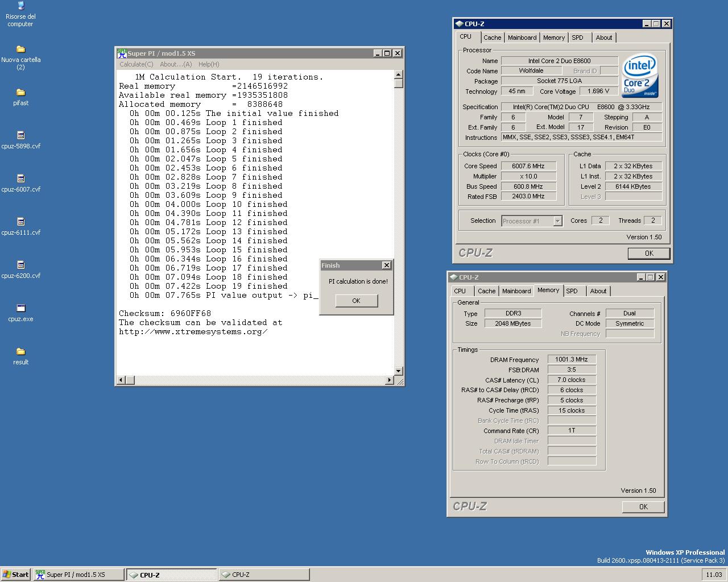The width and height of the screenshot is (728, 582).
Task: Click OK in the Finish dialog
Action: tap(357, 301)
